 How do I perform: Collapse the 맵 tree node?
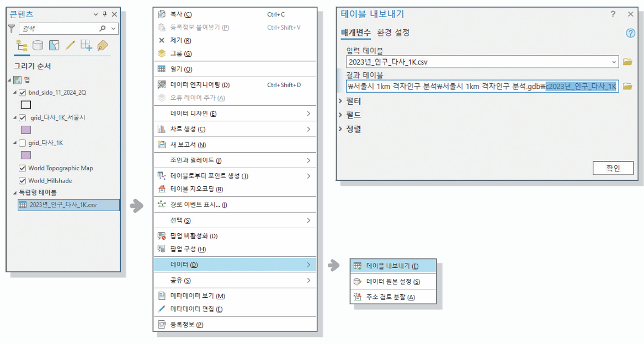pyautogui.click(x=9, y=79)
